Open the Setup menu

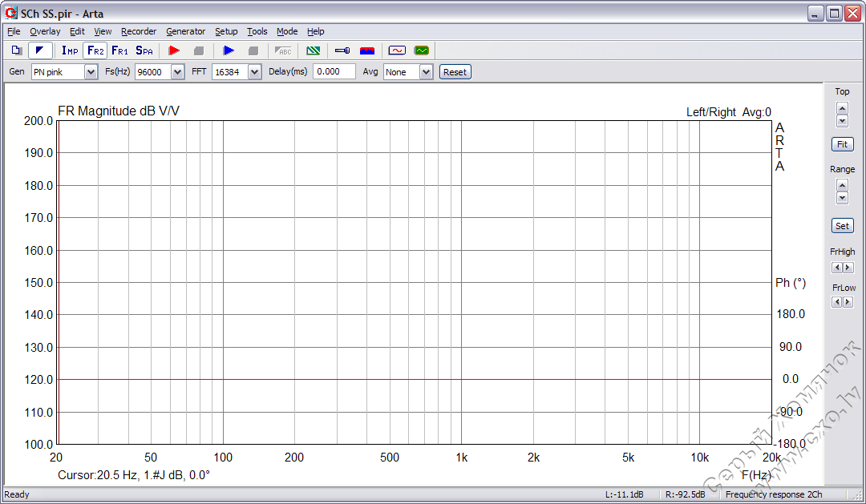(x=226, y=31)
